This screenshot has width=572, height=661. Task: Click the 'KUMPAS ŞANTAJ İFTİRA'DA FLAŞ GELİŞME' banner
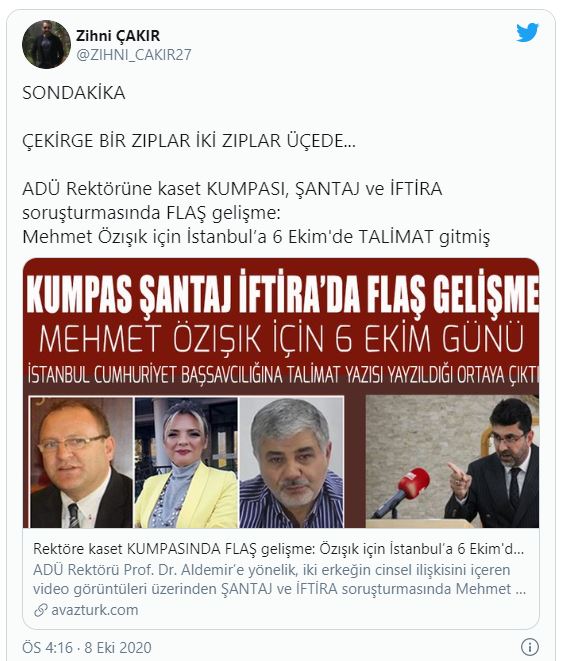pos(282,292)
